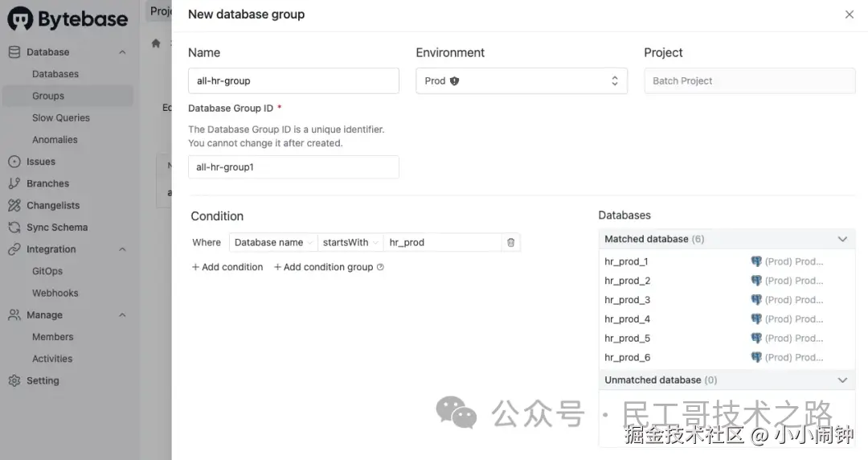The height and width of the screenshot is (460, 868).
Task: Open the Database name factor dropdown
Action: tap(273, 242)
